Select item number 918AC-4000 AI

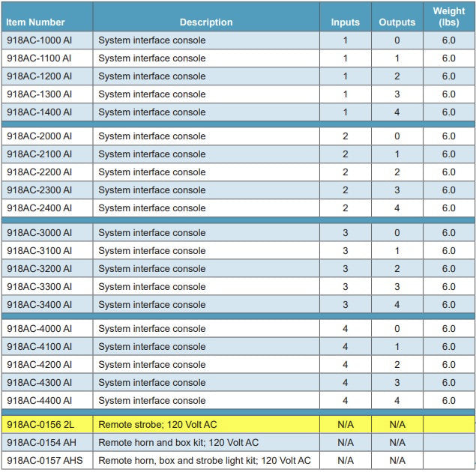[x=40, y=329]
